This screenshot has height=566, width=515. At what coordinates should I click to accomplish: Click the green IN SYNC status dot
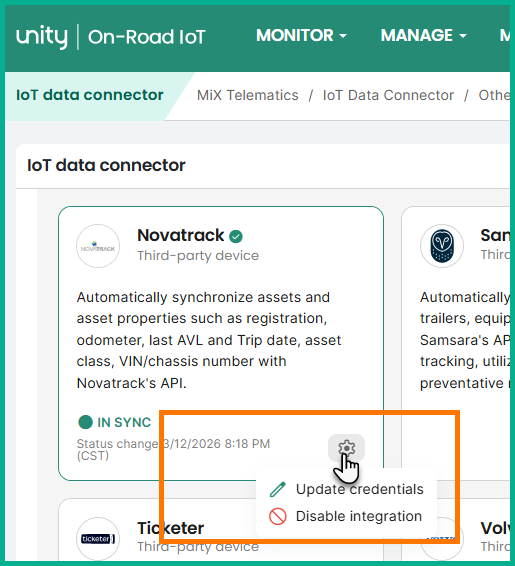point(86,422)
